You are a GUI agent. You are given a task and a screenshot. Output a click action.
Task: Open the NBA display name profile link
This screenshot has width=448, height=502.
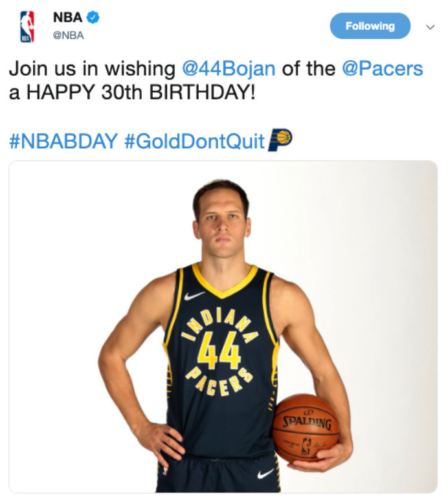click(x=67, y=19)
